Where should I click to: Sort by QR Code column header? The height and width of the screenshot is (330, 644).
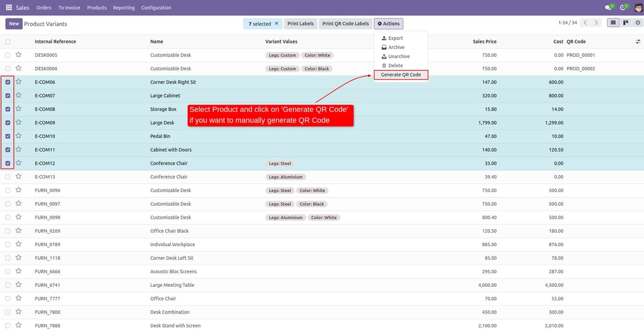pos(576,41)
